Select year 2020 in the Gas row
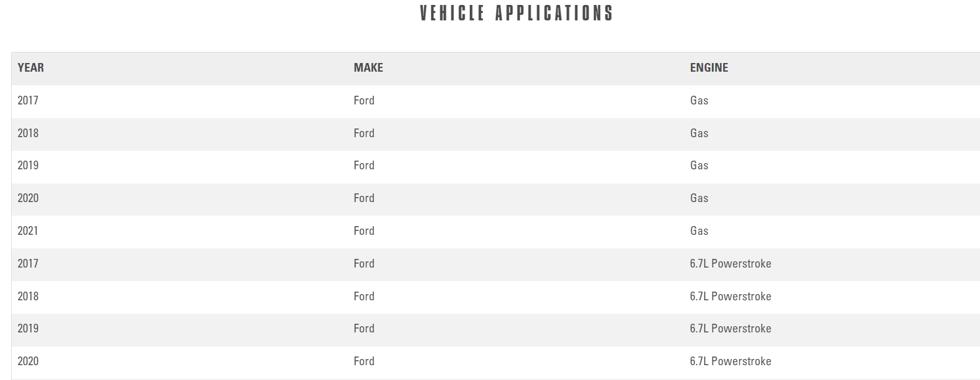Image resolution: width=980 pixels, height=380 pixels. coord(28,198)
